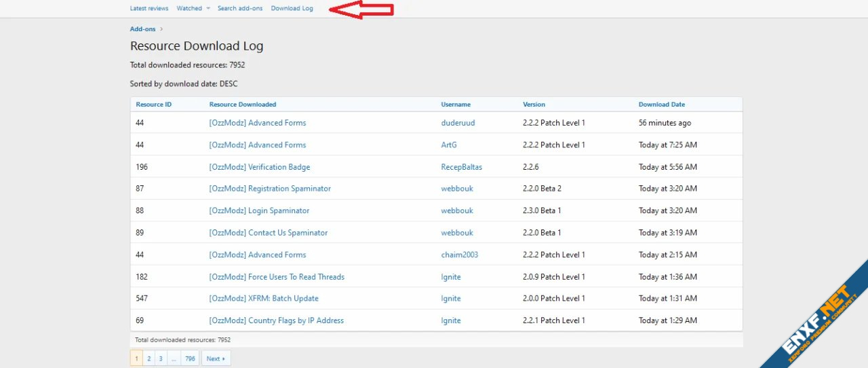Click the Latest reviews nav link

point(149,8)
